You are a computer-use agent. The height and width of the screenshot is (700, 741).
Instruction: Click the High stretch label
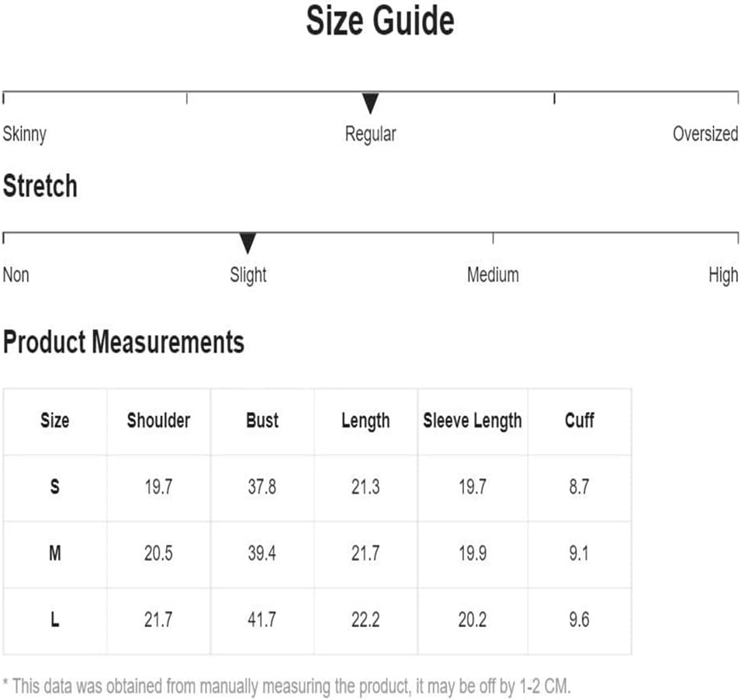[x=723, y=275]
